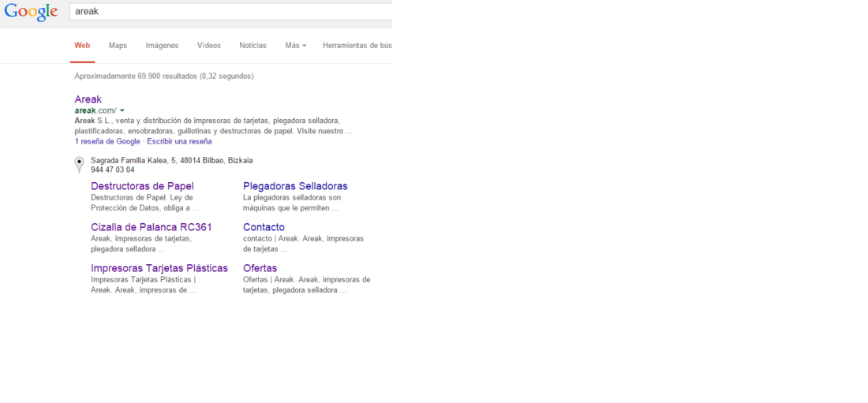Open the Cizalla de Palanca RC361 sitelink

152,227
